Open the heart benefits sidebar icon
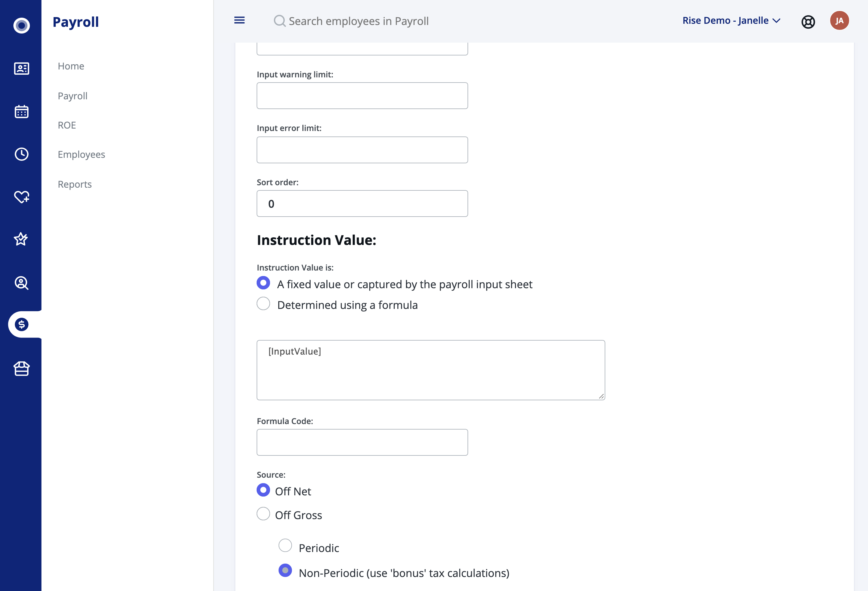Viewport: 868px width, 591px height. (x=21, y=197)
